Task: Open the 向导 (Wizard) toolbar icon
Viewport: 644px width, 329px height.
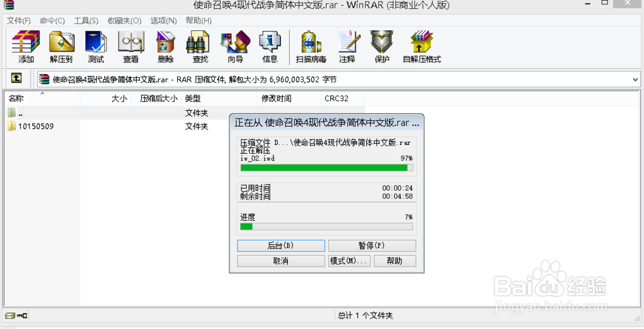Action: tap(235, 46)
